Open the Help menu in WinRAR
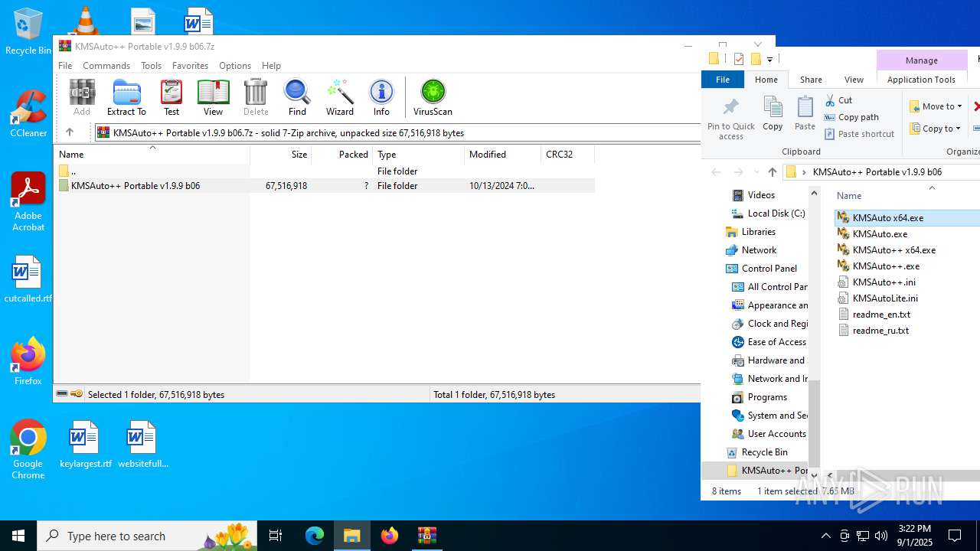This screenshot has width=980, height=551. [x=271, y=66]
